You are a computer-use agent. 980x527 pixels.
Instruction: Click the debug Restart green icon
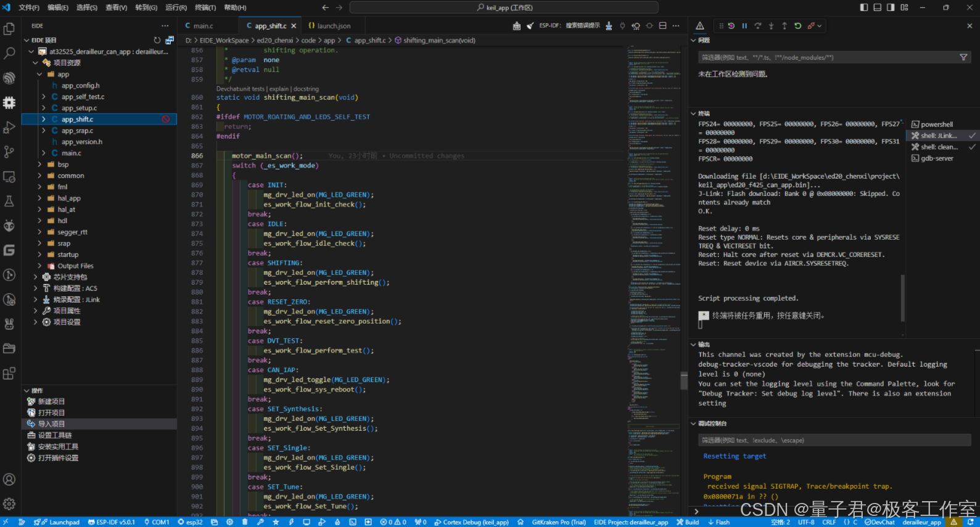pos(797,26)
